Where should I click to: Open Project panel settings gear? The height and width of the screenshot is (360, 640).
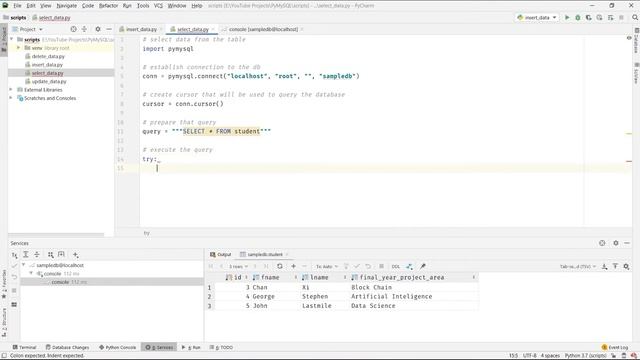[98, 29]
